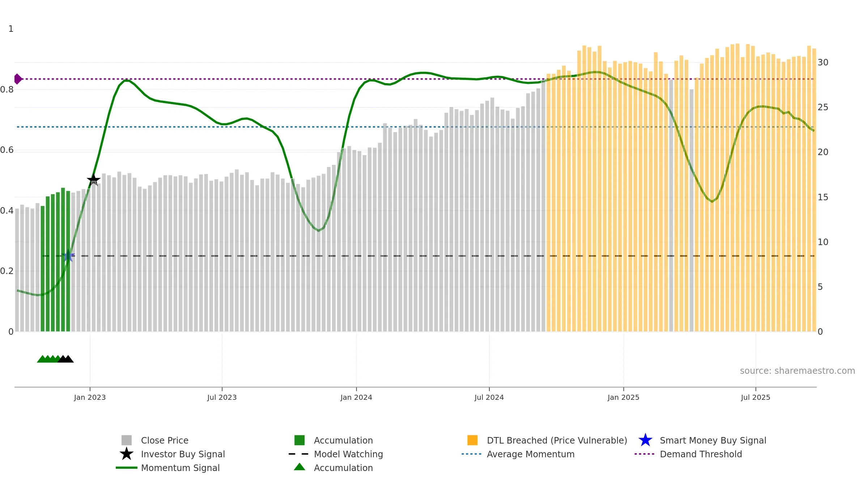The image size is (868, 488).
Task: Click the green triangle Accumulation legend icon
Action: pyautogui.click(x=299, y=467)
